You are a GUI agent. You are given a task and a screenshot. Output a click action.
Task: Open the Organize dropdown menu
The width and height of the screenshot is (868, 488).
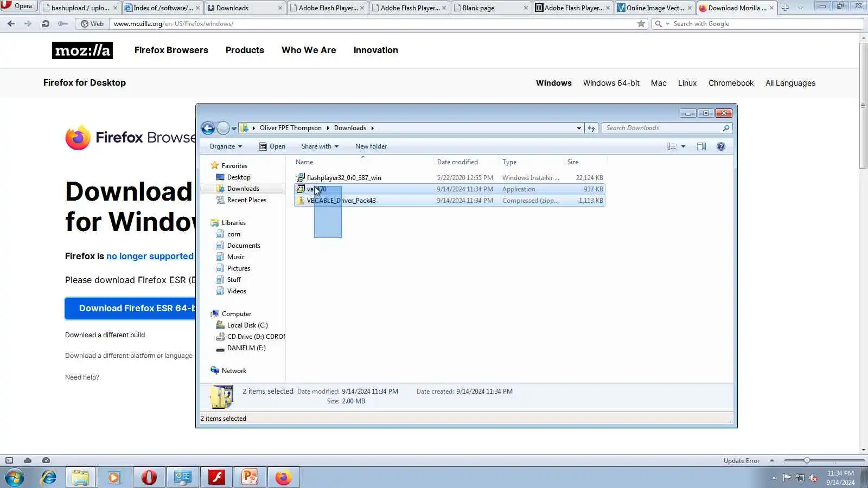click(x=226, y=146)
